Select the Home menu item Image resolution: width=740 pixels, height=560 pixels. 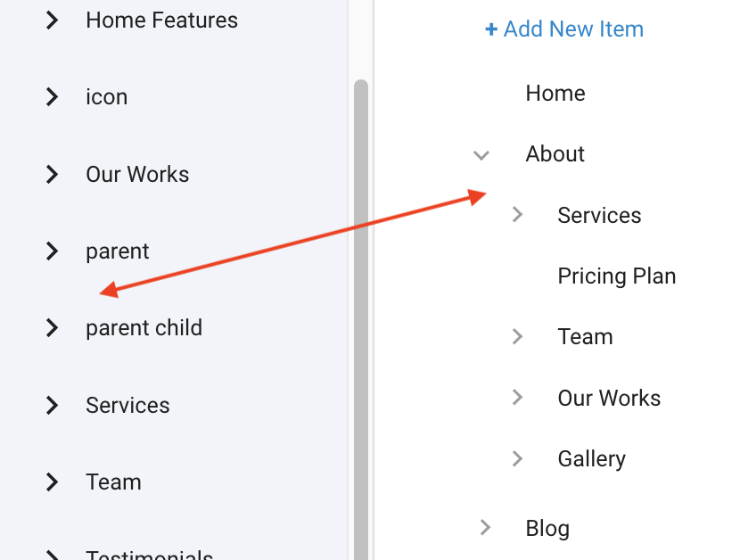(555, 94)
